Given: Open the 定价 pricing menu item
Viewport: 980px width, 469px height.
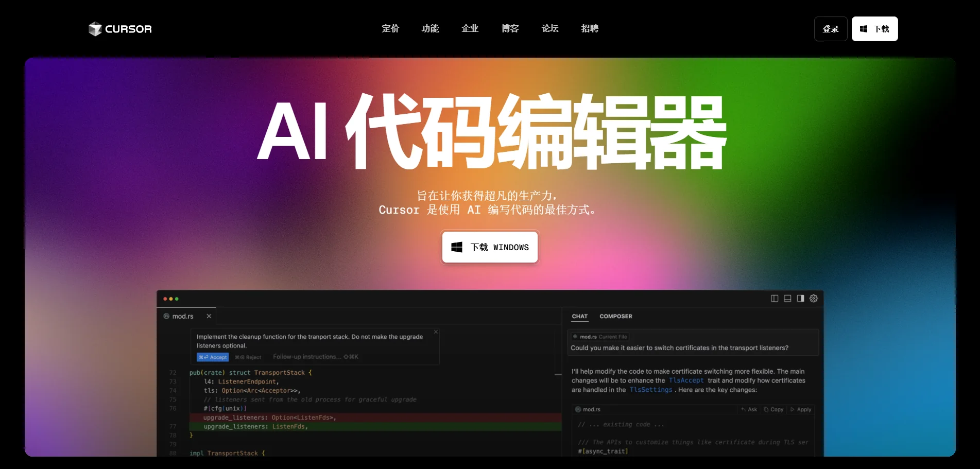Looking at the screenshot, I should tap(390, 29).
